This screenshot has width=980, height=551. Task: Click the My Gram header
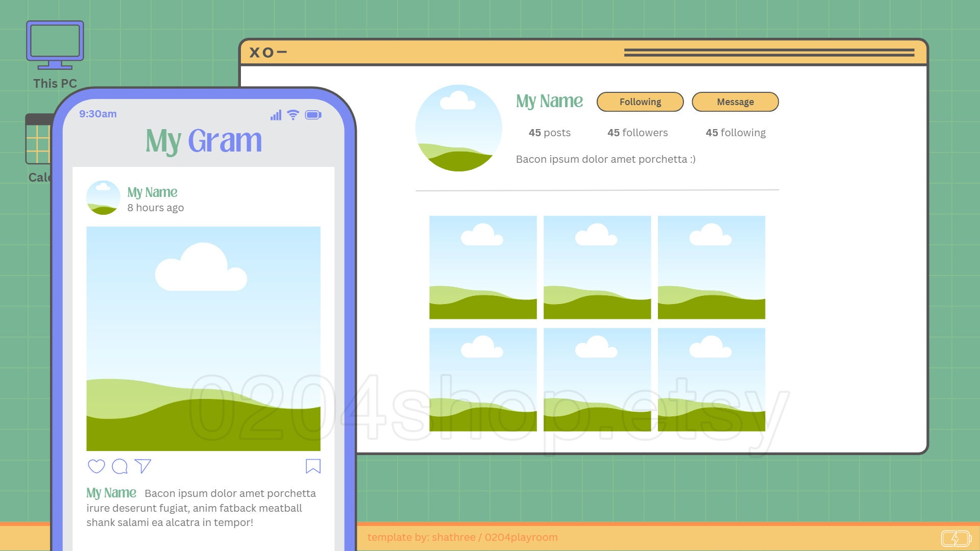point(203,140)
